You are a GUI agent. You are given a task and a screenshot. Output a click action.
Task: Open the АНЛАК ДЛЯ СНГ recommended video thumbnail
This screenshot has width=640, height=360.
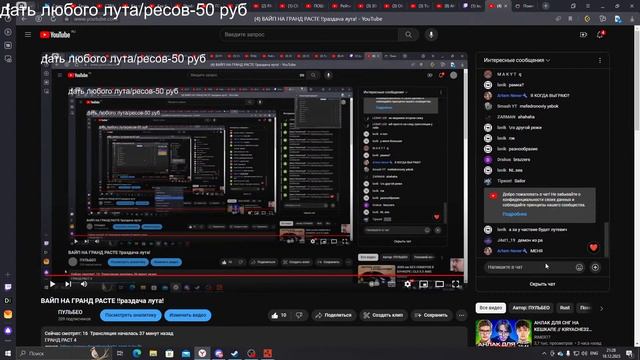503,332
